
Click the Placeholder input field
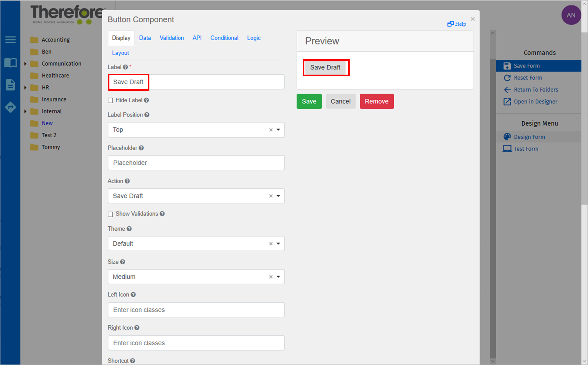coord(196,163)
